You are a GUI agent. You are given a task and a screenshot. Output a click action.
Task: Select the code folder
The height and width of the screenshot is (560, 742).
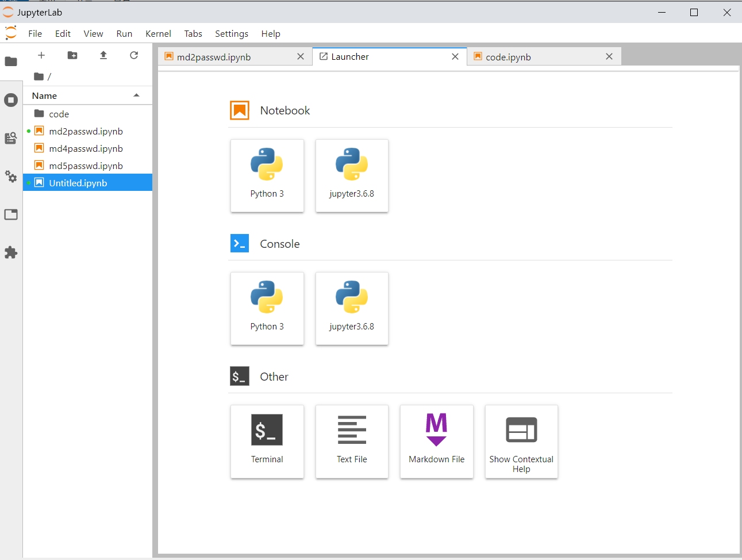coord(87,114)
